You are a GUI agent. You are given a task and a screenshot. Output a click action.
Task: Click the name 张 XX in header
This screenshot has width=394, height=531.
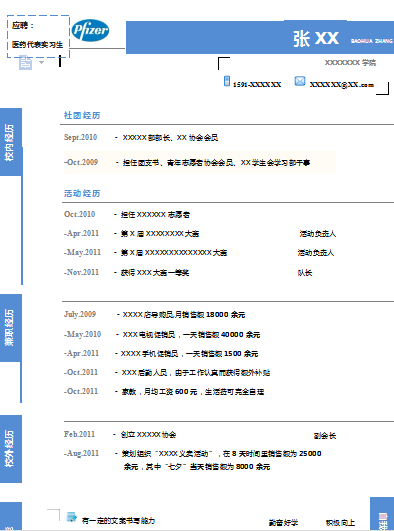click(x=316, y=38)
